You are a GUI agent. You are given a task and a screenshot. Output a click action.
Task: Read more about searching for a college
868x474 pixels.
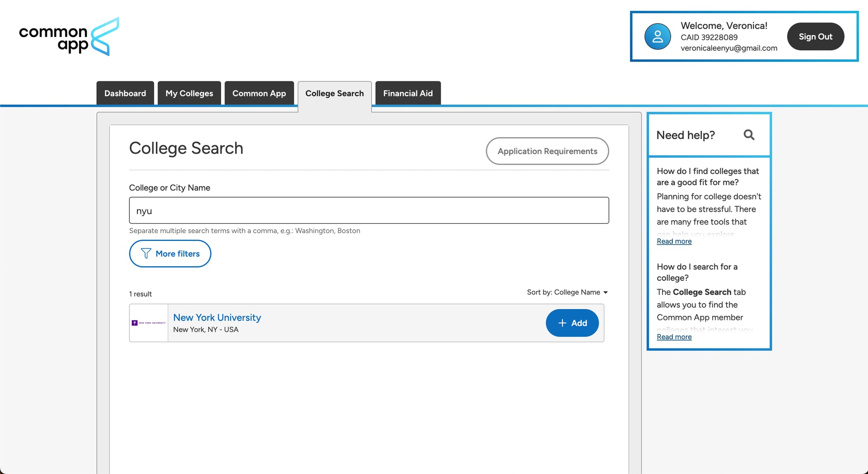674,337
